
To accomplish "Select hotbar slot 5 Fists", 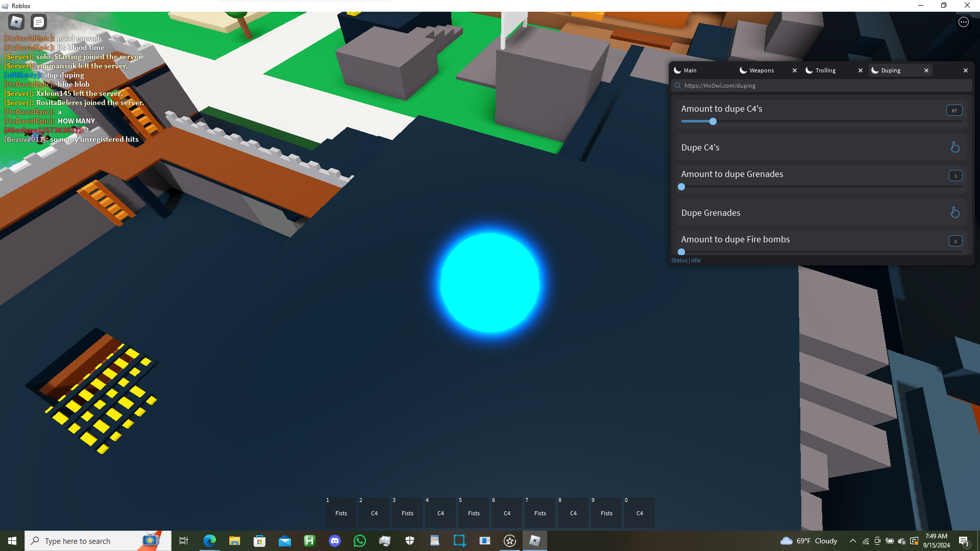I will click(x=474, y=513).
